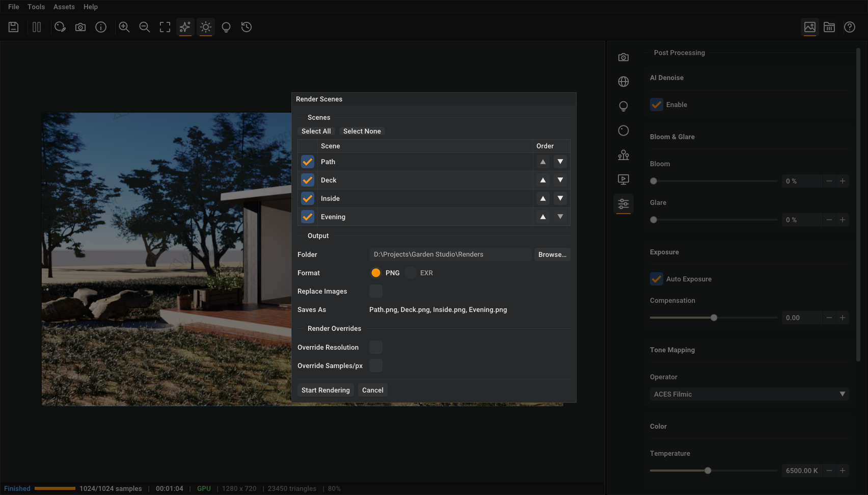Uncheck the Path scene checkbox
868x495 pixels.
(308, 162)
